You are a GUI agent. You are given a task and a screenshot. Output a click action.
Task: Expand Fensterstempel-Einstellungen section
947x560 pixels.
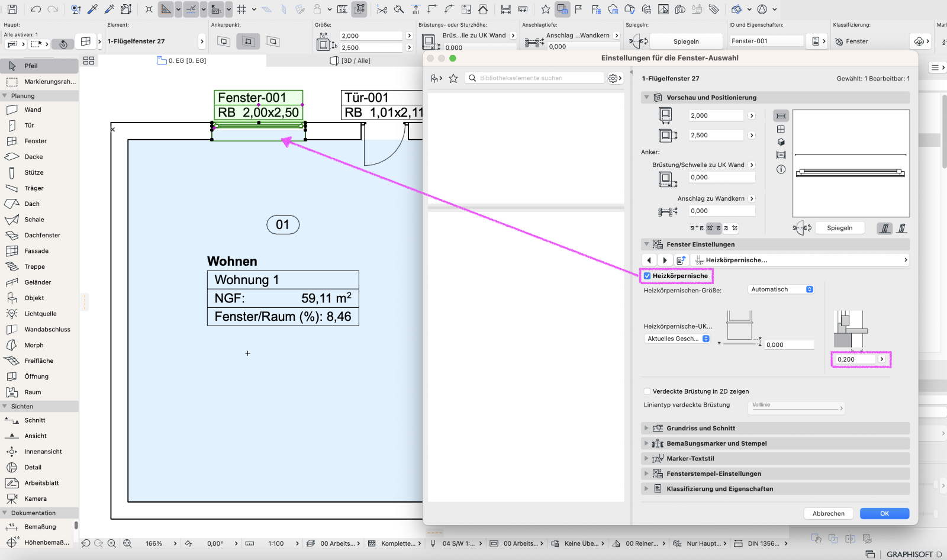click(x=646, y=474)
